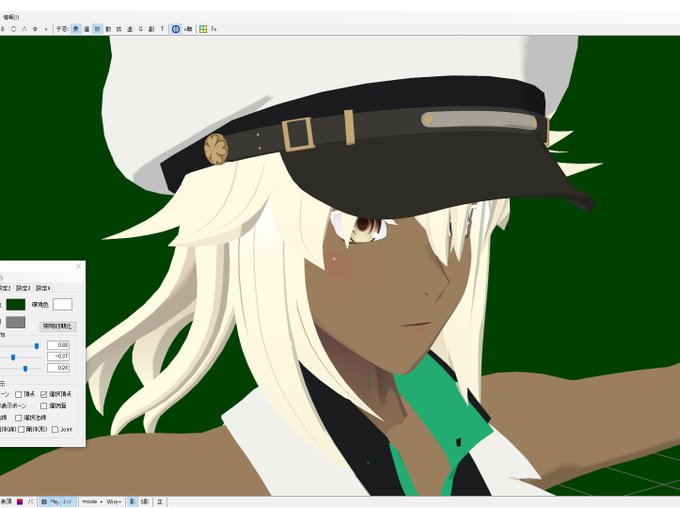This screenshot has width=680, height=508.
Task: Toggle the first highlighted 表 toolbar button
Action: tap(76, 29)
